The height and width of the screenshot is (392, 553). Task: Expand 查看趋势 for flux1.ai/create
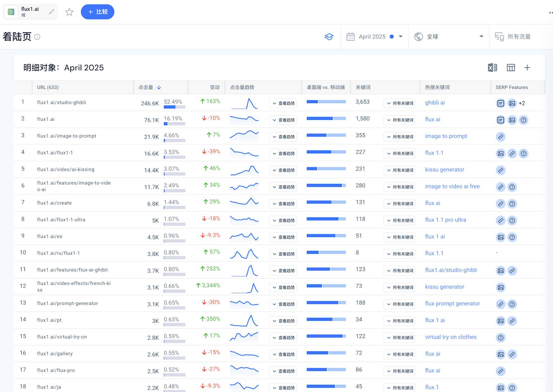[283, 204]
